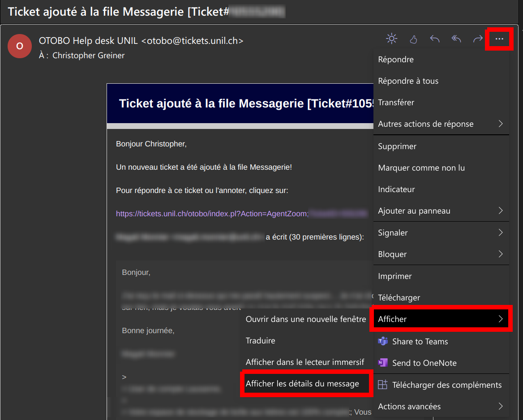Click the Share to Teams icon
The height and width of the screenshot is (420, 523).
(x=383, y=341)
